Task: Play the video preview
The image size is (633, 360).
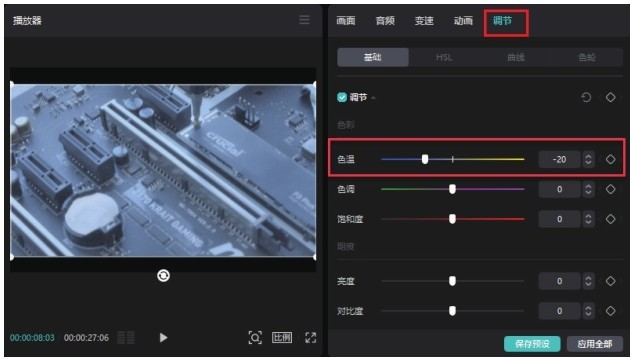Action: (163, 337)
